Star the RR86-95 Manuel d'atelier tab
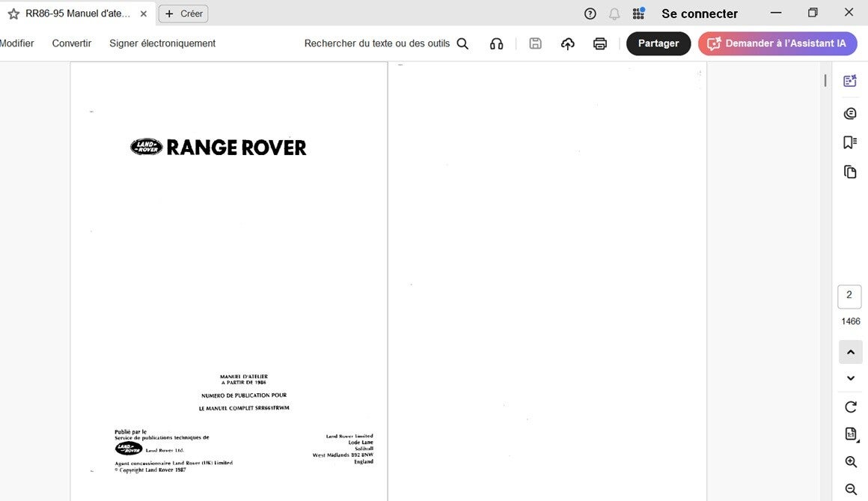 (x=13, y=14)
